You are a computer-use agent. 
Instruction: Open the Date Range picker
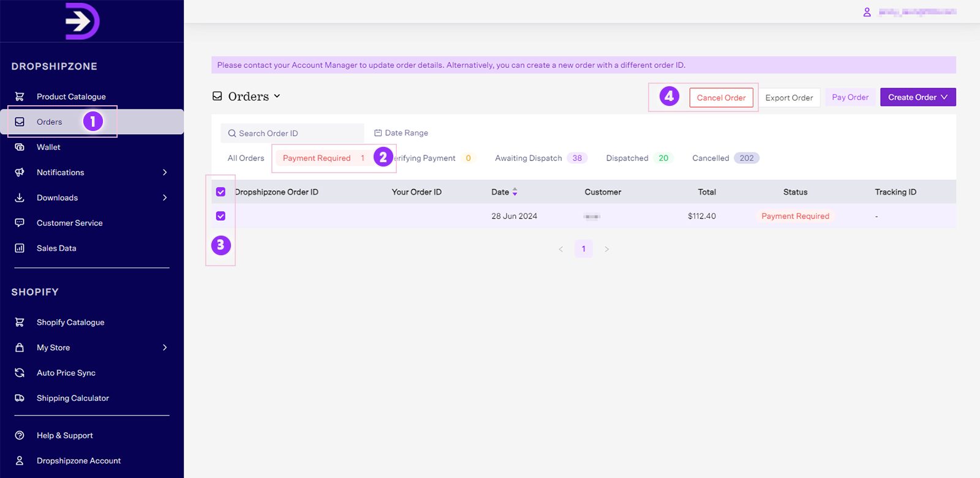click(401, 133)
